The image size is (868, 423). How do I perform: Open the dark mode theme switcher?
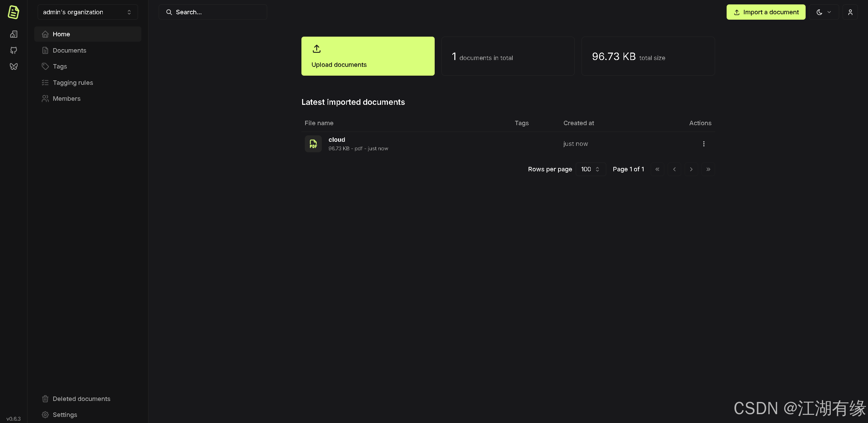coord(824,12)
